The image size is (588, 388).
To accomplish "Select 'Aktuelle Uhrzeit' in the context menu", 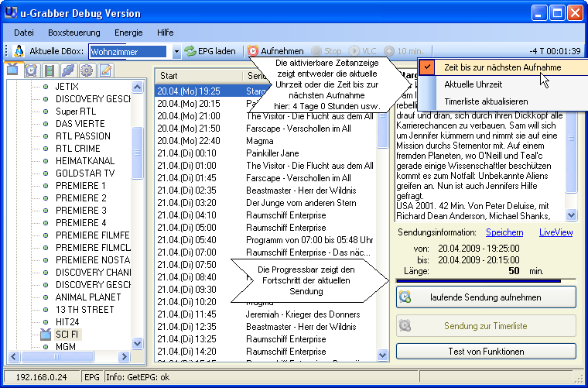I will point(473,84).
